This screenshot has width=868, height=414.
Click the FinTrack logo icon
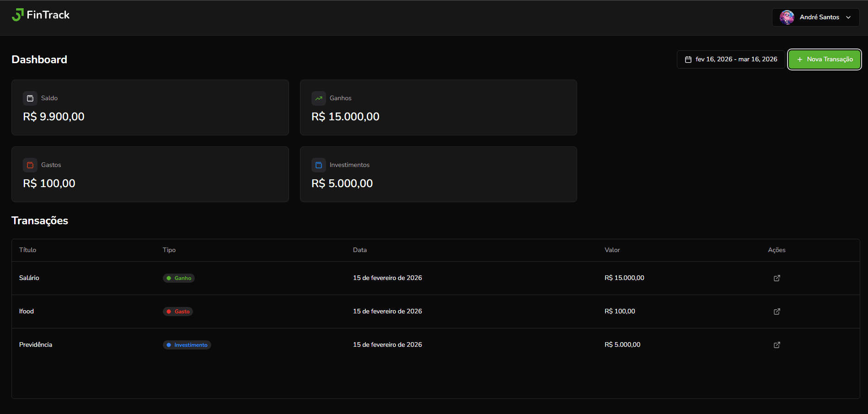tap(18, 14)
